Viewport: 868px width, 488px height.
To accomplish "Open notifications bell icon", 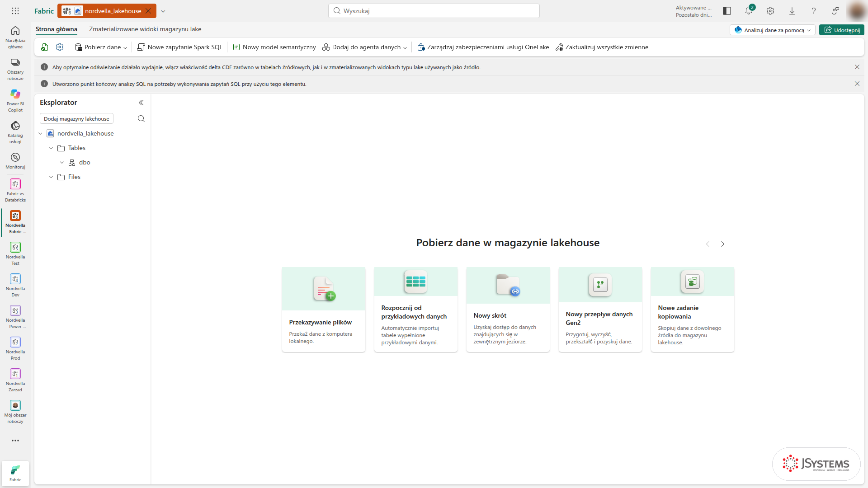I will (749, 11).
